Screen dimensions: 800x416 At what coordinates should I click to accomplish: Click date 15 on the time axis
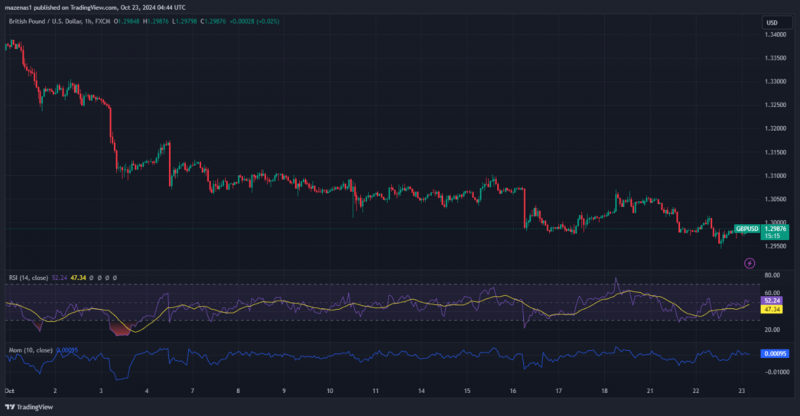[467, 391]
